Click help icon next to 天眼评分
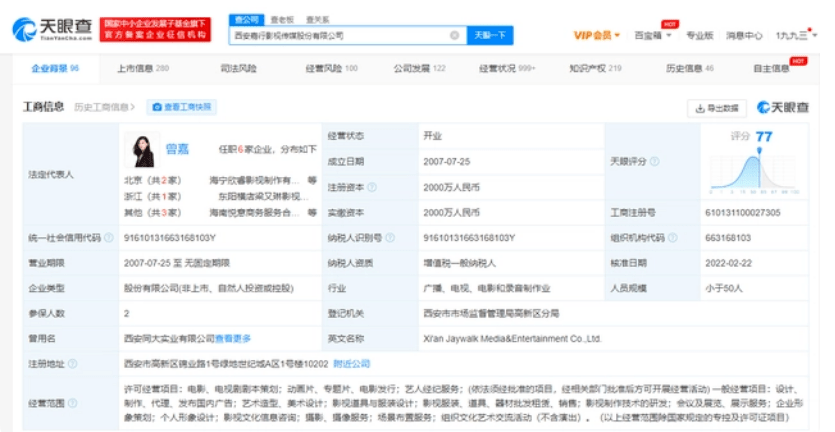 [x=654, y=161]
